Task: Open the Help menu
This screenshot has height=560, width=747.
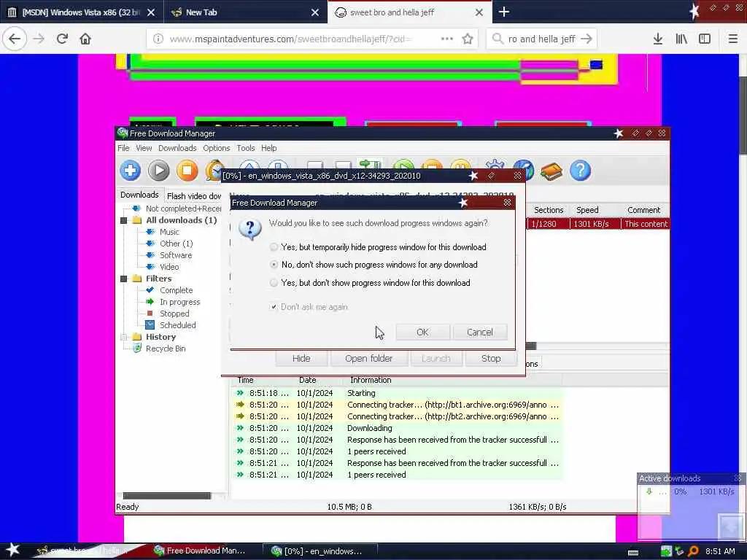Action: 268,148
